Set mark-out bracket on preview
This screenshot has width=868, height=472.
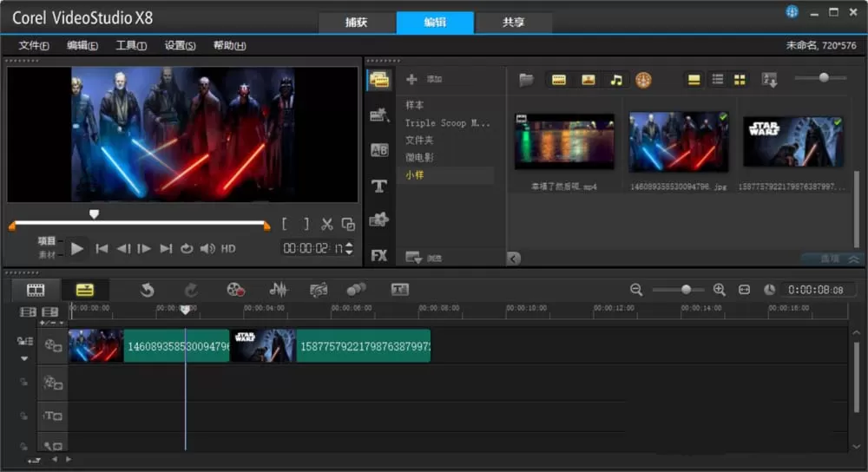click(x=306, y=224)
